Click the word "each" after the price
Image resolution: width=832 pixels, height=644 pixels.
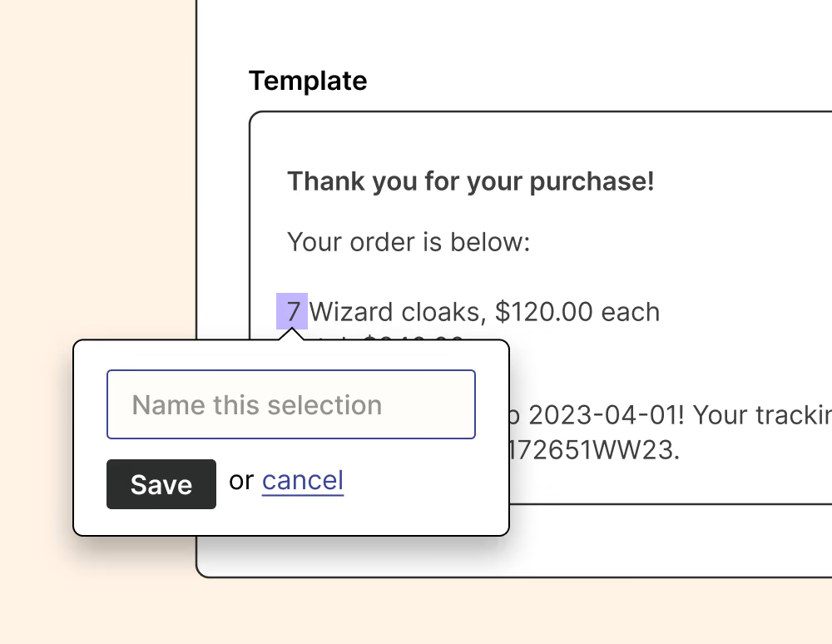pos(630,312)
